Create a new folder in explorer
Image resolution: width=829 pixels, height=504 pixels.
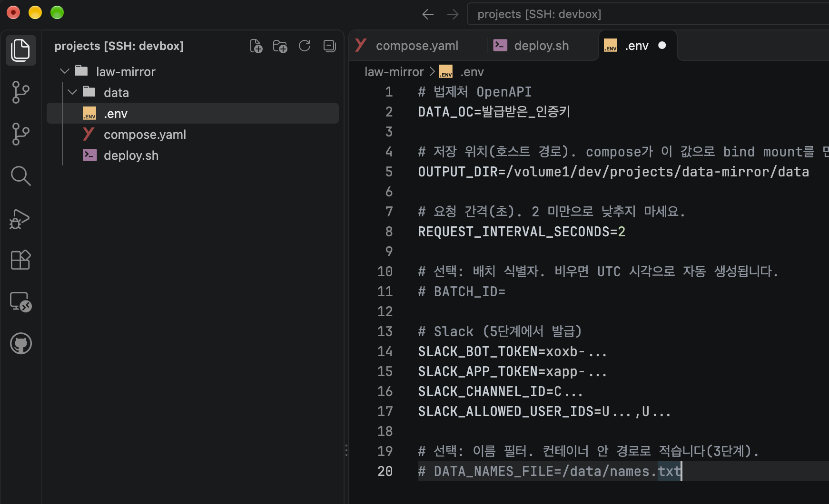click(x=280, y=46)
